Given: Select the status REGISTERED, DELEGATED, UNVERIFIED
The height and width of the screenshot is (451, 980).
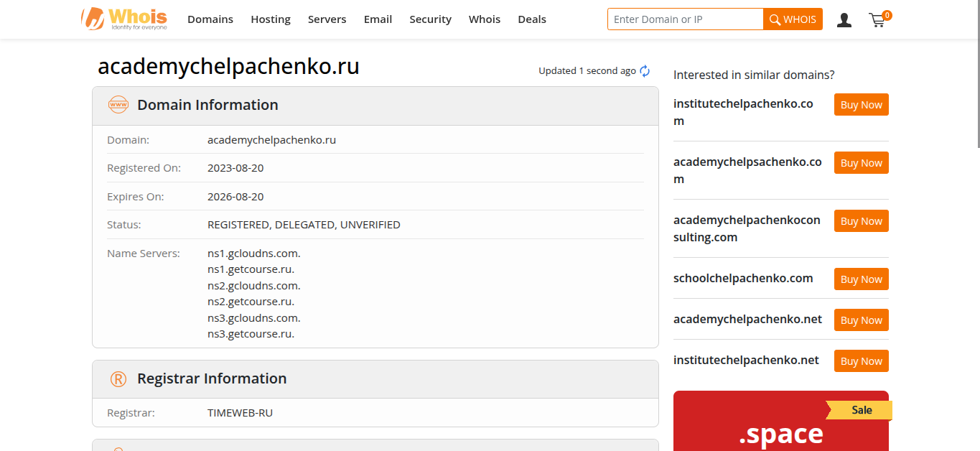Looking at the screenshot, I should 304,225.
